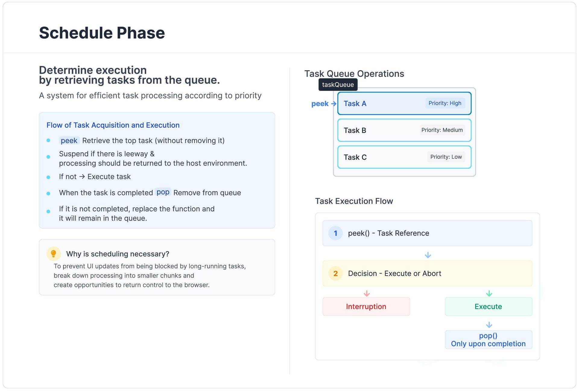Select the Task B queue item
This screenshot has height=392, width=579.
click(x=404, y=130)
